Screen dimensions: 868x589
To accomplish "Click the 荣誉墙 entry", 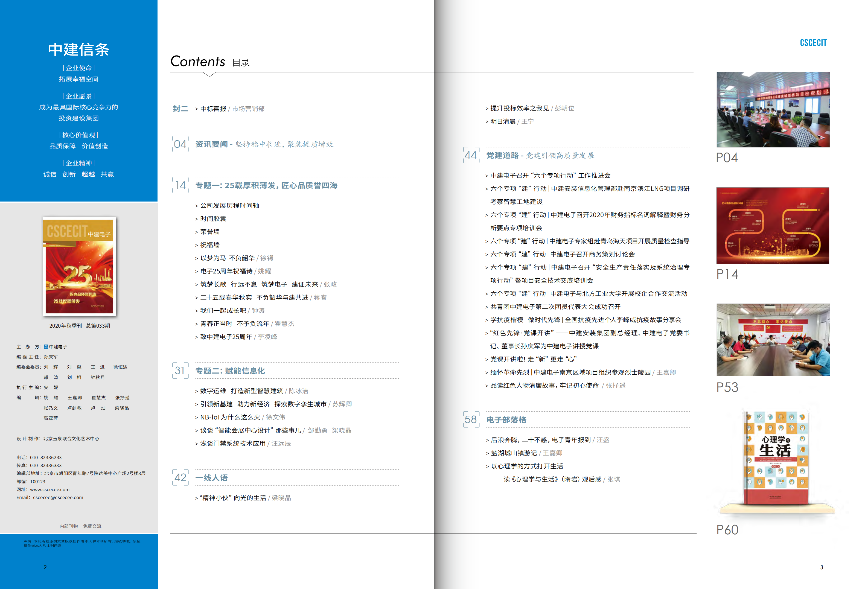I will tap(207, 232).
